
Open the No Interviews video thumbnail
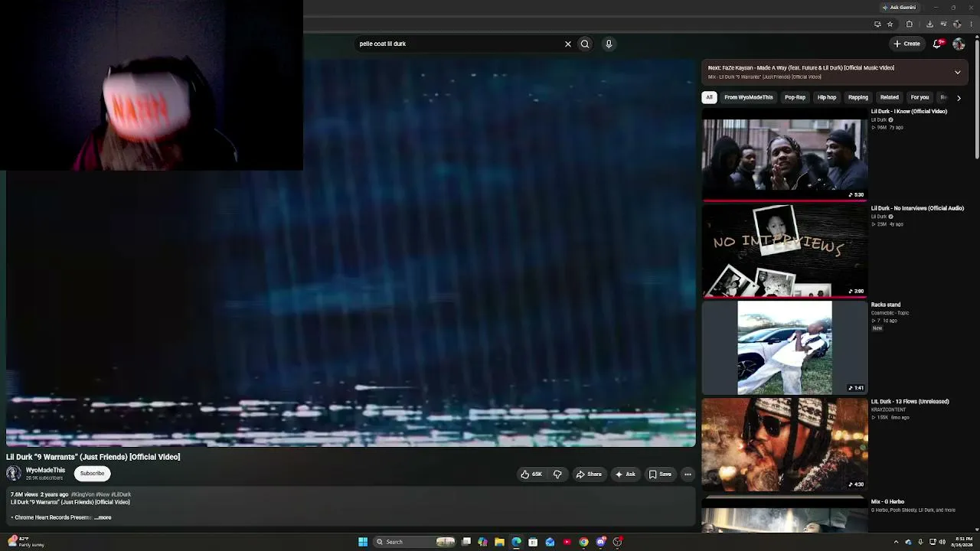tap(785, 251)
